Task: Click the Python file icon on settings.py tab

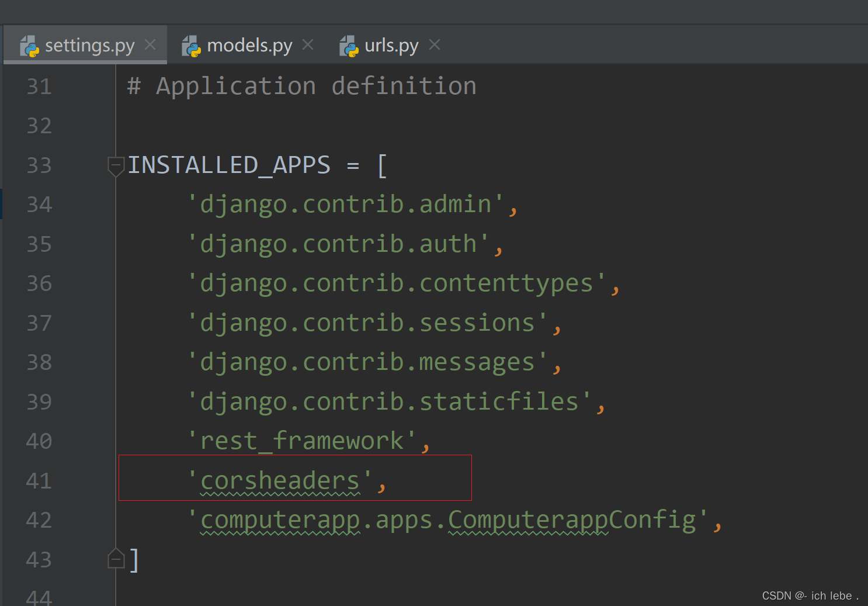Action: point(29,46)
